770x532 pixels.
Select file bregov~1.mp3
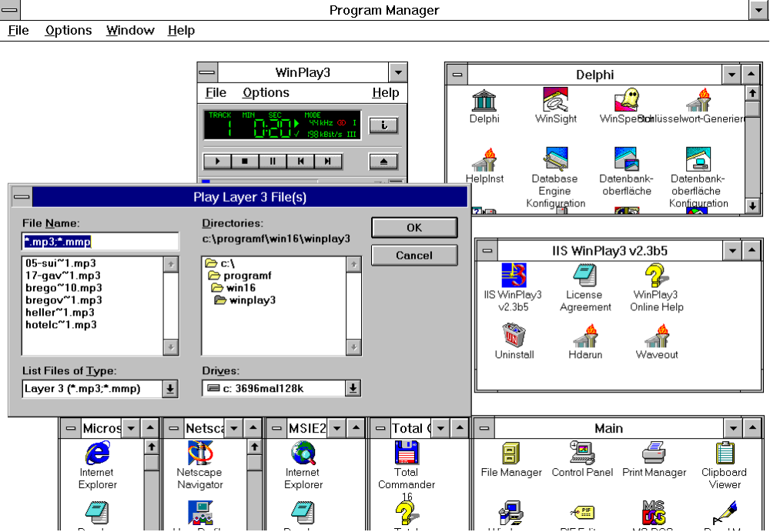(x=63, y=300)
